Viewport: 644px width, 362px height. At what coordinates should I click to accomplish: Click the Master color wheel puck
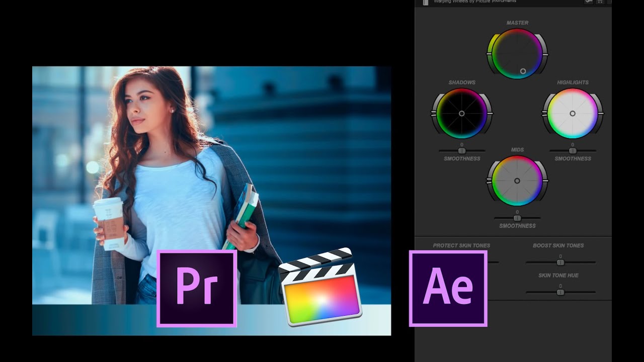pos(523,71)
